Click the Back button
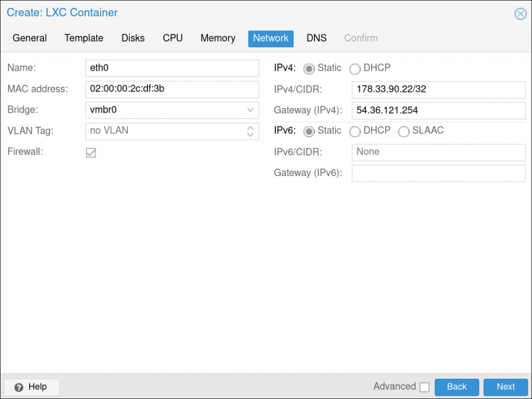The width and height of the screenshot is (532, 399). pyautogui.click(x=457, y=387)
